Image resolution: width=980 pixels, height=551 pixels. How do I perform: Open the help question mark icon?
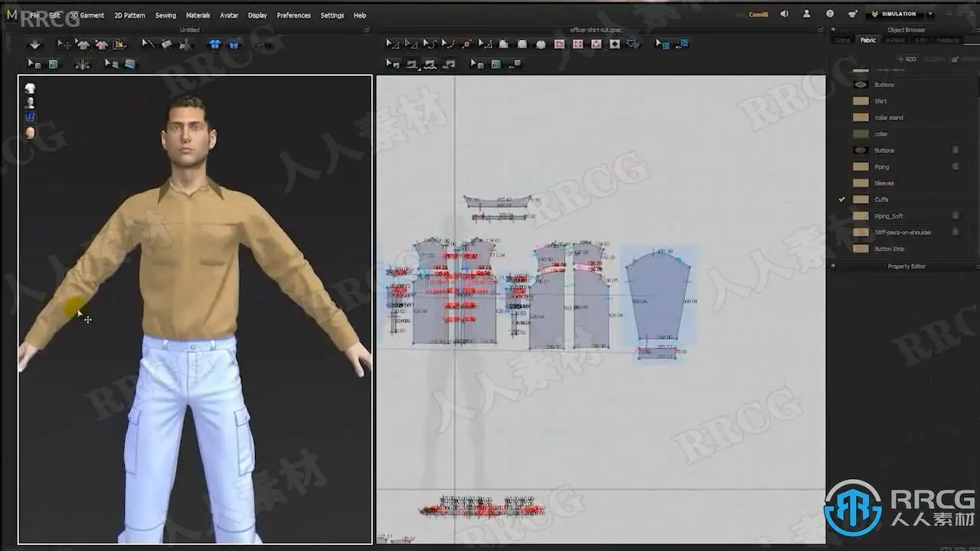click(x=830, y=14)
